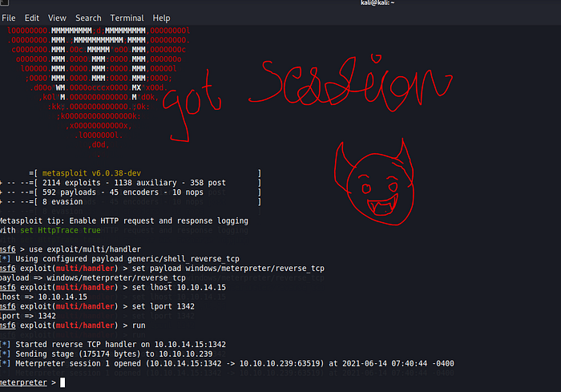
Task: Click the '8 evasion' text
Action: click(63, 202)
